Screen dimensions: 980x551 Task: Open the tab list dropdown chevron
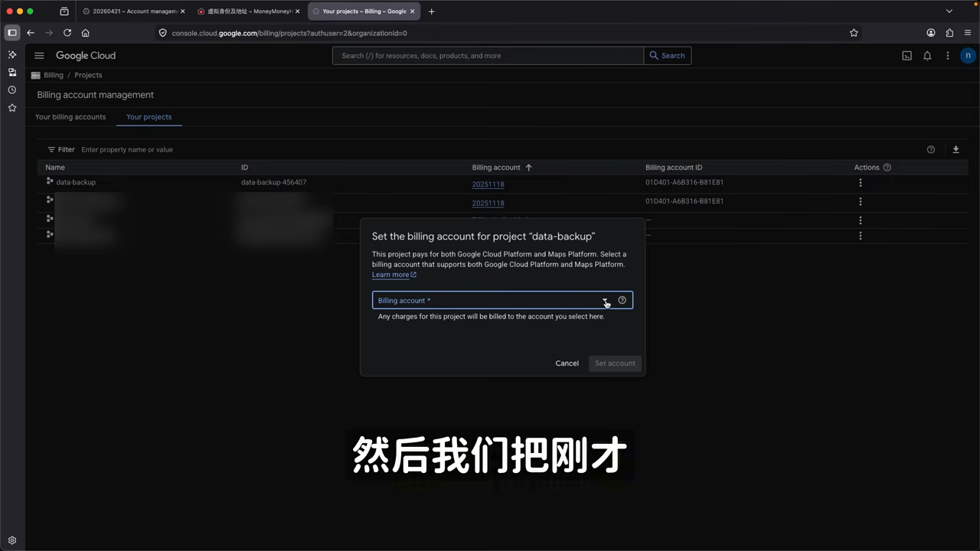click(x=949, y=11)
